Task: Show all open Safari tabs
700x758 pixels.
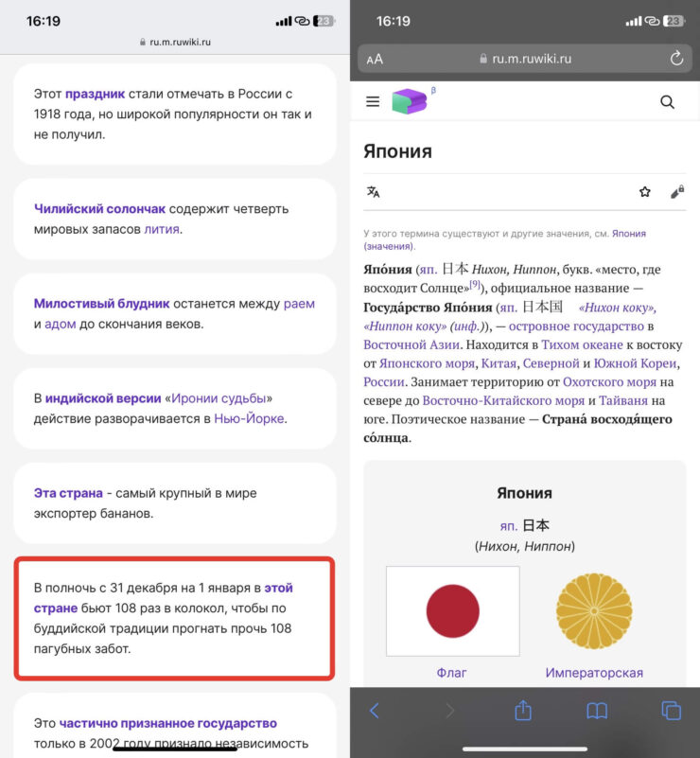Action: 671,710
